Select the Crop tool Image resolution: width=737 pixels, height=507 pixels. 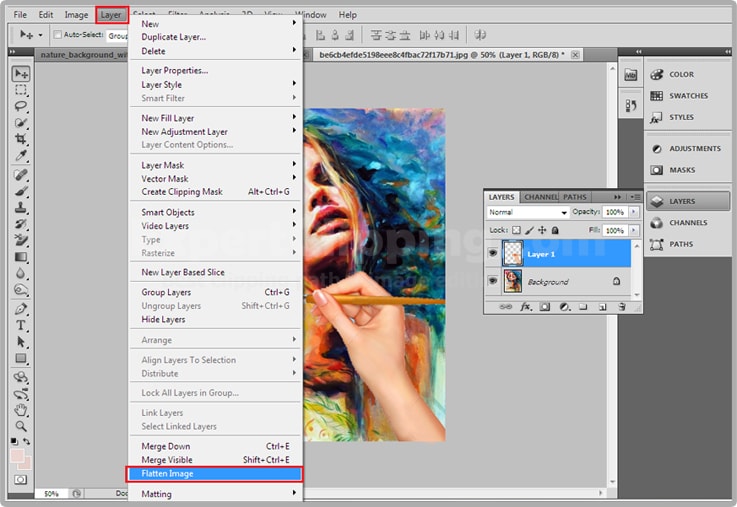click(21, 139)
